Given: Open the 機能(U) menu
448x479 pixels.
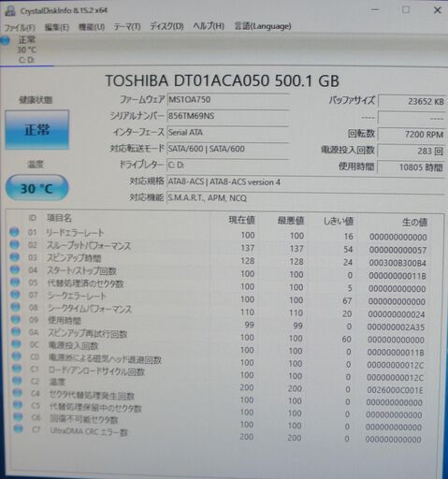Looking at the screenshot, I should (x=92, y=27).
